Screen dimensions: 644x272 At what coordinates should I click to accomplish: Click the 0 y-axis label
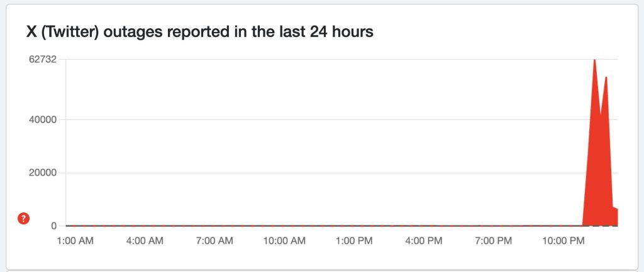[54, 226]
